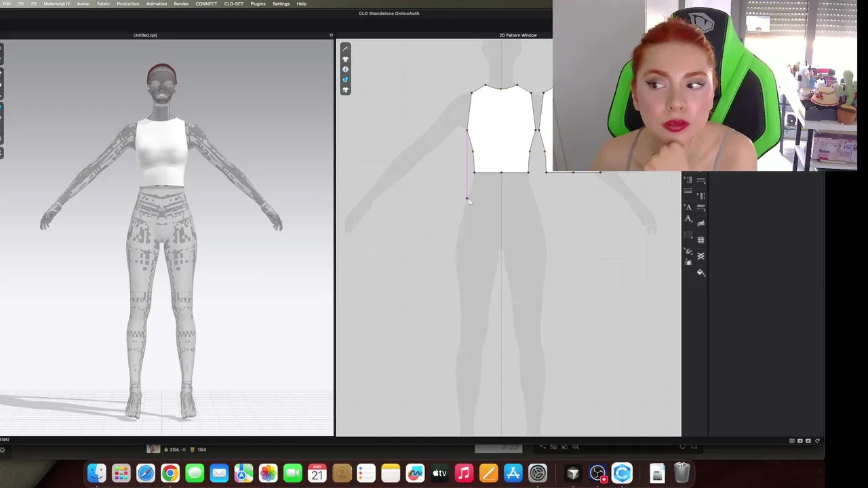The height and width of the screenshot is (488, 868).
Task: Toggle the layout view icons at bottom right
Action: [x=804, y=441]
